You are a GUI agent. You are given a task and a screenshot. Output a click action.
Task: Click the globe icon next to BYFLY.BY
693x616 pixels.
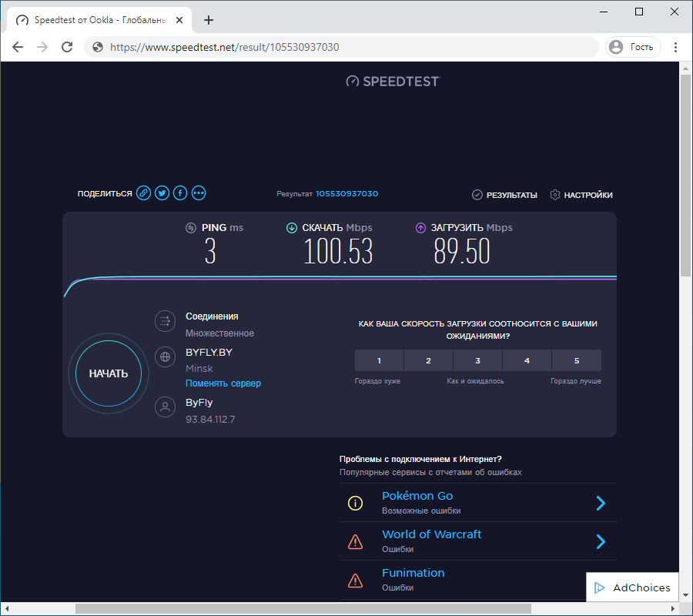pos(165,357)
